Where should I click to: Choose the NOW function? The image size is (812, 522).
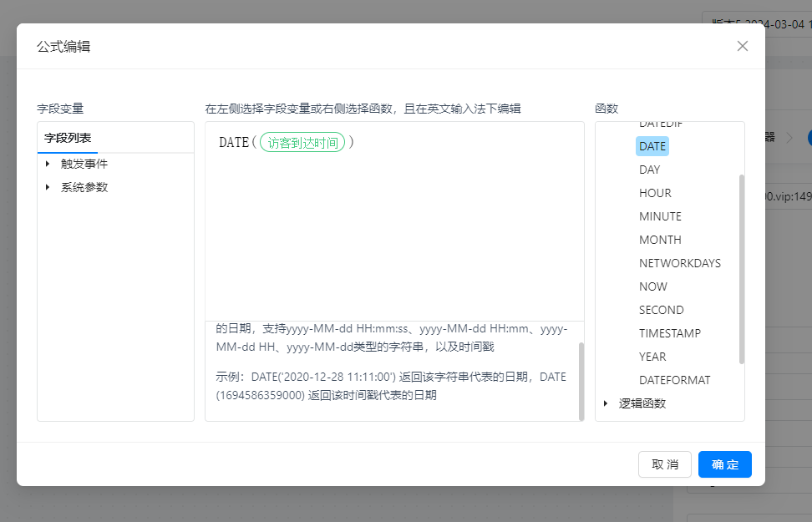(x=653, y=286)
